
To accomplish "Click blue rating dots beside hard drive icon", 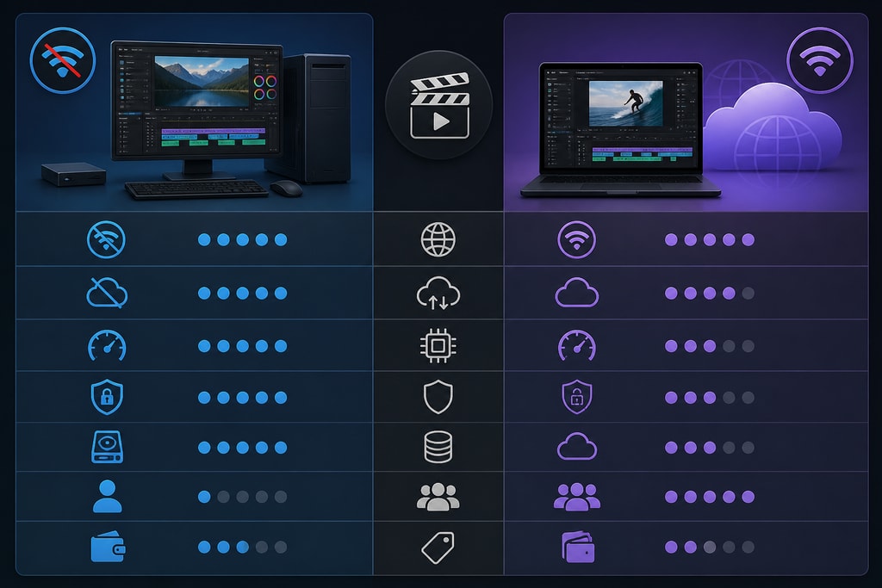I will click(242, 448).
